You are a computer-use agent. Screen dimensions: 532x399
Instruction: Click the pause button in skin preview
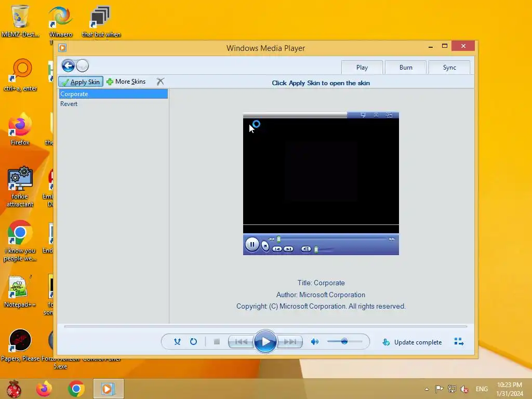point(252,244)
